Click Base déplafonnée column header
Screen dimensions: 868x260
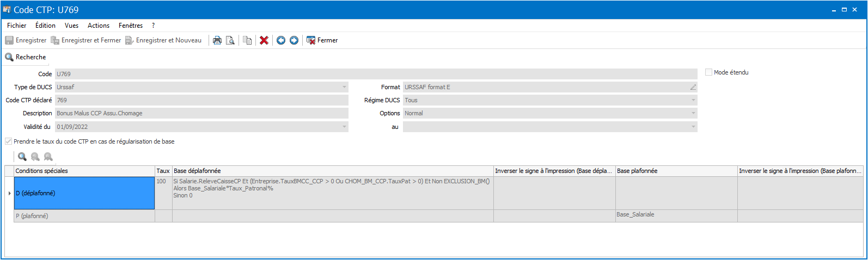333,171
